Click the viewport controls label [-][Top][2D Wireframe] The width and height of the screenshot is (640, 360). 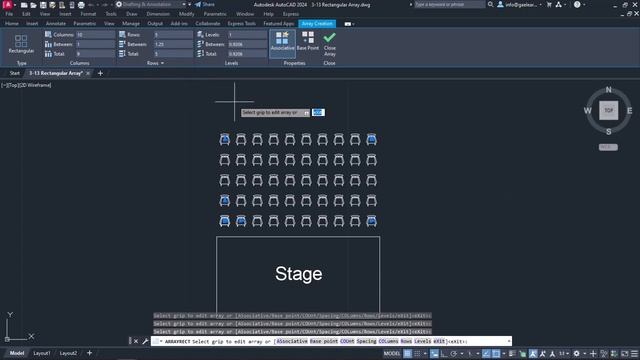point(26,85)
